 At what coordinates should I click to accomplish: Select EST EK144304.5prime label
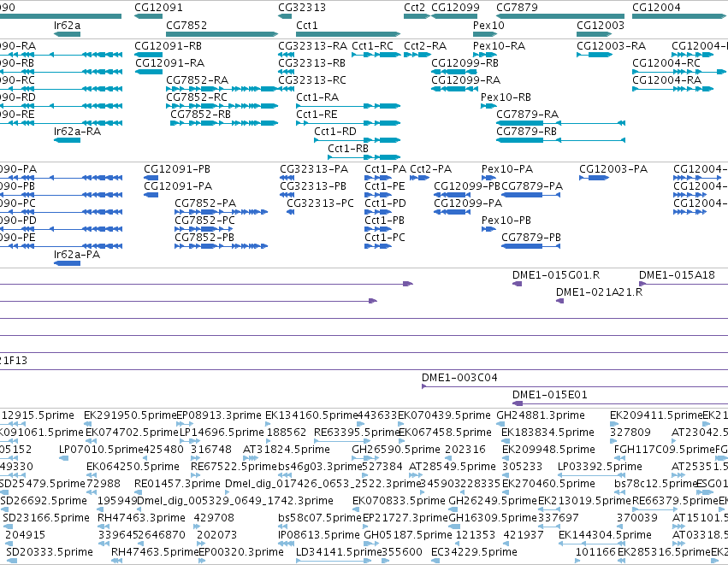(x=605, y=535)
